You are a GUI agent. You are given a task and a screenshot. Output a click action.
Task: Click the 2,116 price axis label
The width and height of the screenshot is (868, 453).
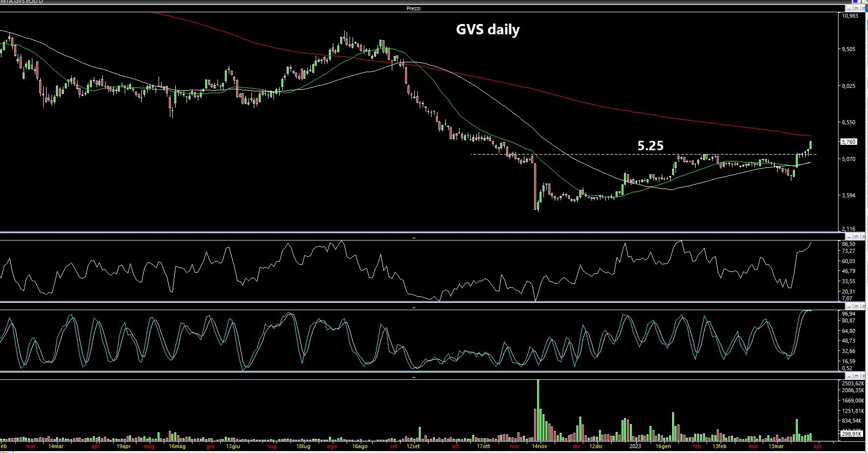coord(849,229)
